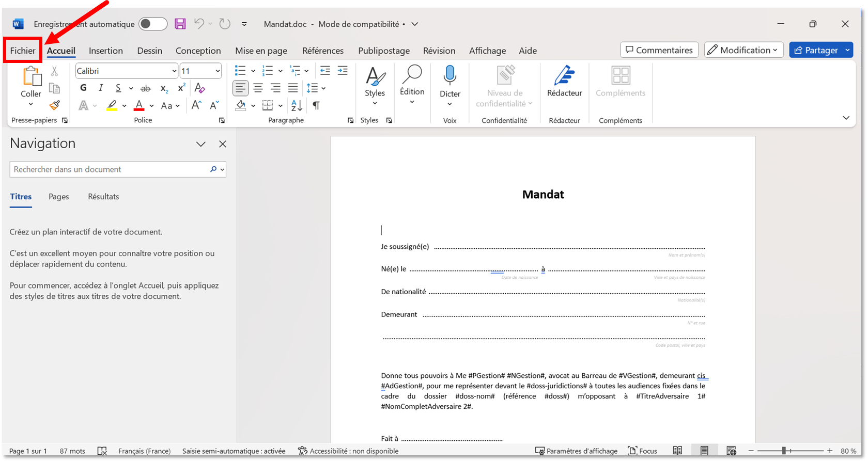This screenshot has width=868, height=462.
Task: Apply yellow text highlight color
Action: (112, 105)
